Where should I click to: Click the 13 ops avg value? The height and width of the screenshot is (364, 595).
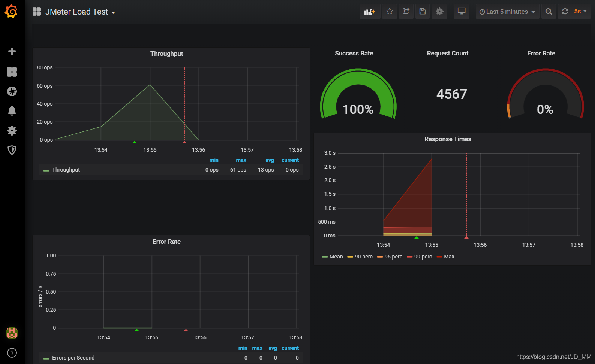coord(266,170)
